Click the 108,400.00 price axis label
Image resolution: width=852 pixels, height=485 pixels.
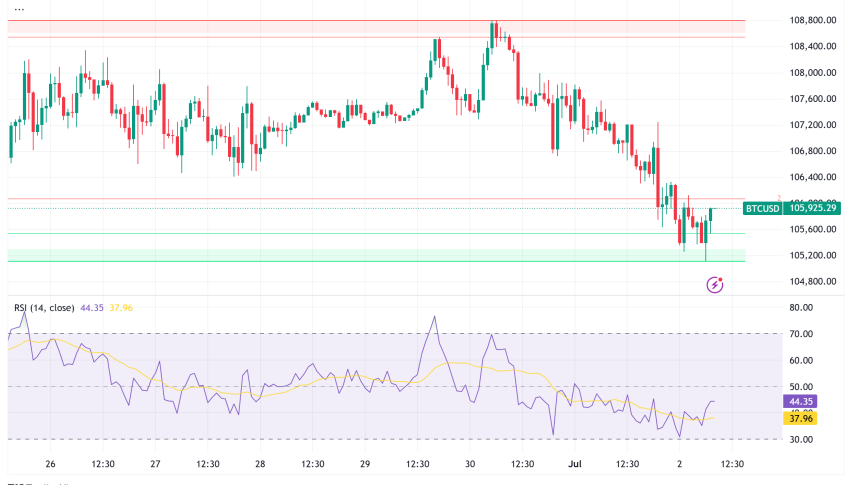812,46
